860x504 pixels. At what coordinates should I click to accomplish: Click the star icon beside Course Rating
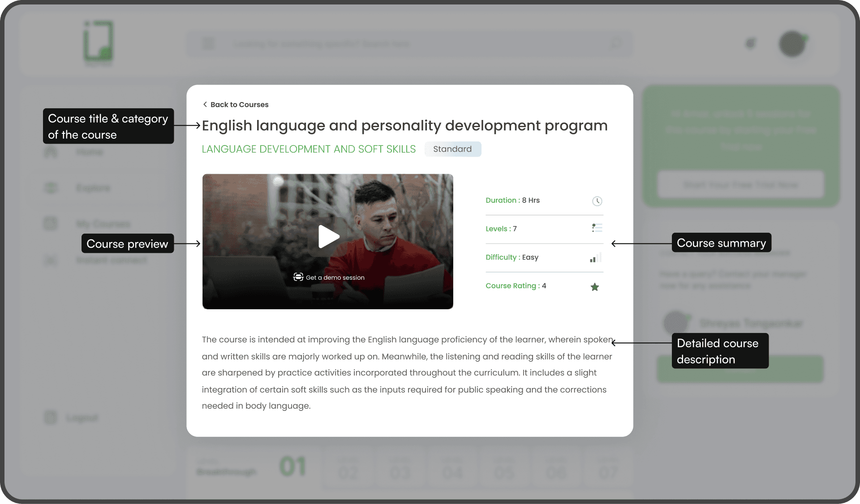pos(594,287)
